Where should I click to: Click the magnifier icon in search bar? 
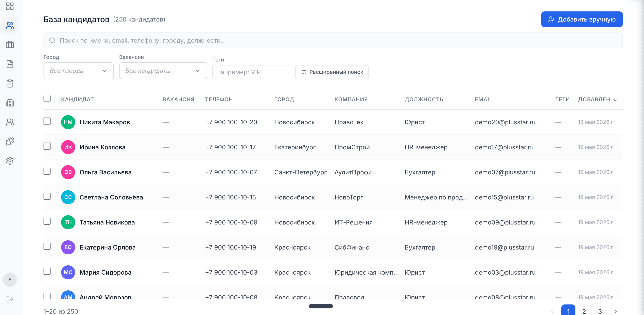[52, 40]
